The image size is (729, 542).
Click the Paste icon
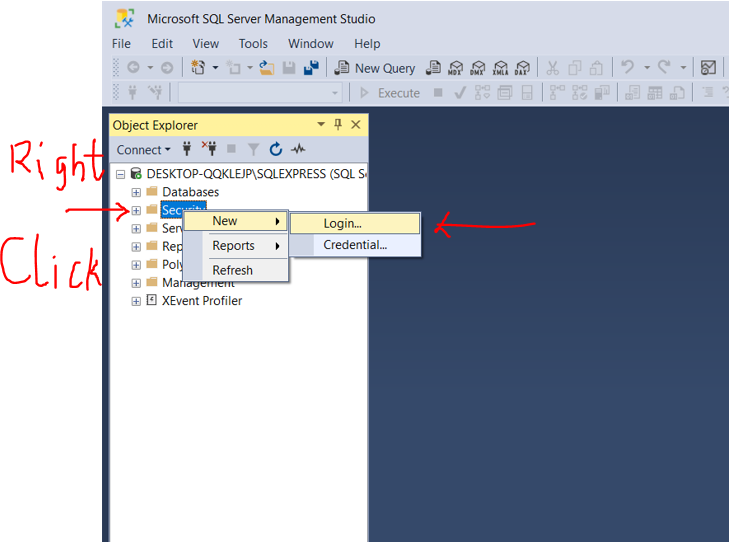pos(596,68)
